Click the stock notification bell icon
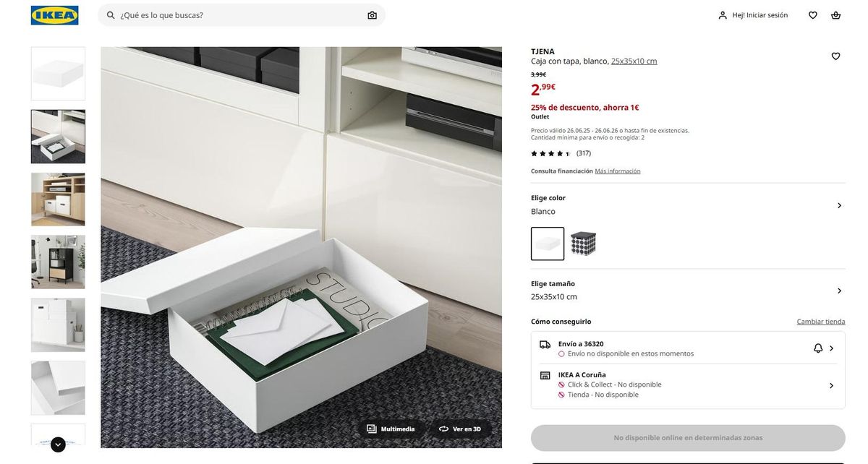868x464 pixels. 818,348
